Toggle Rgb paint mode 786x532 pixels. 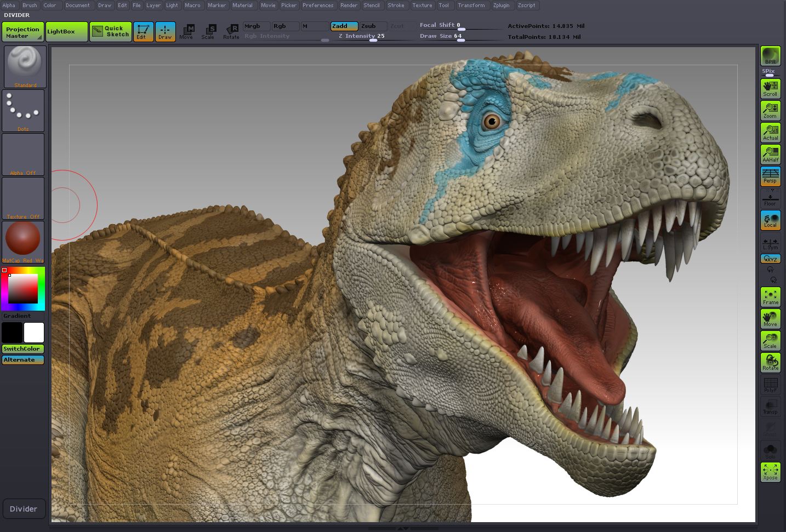click(x=286, y=26)
